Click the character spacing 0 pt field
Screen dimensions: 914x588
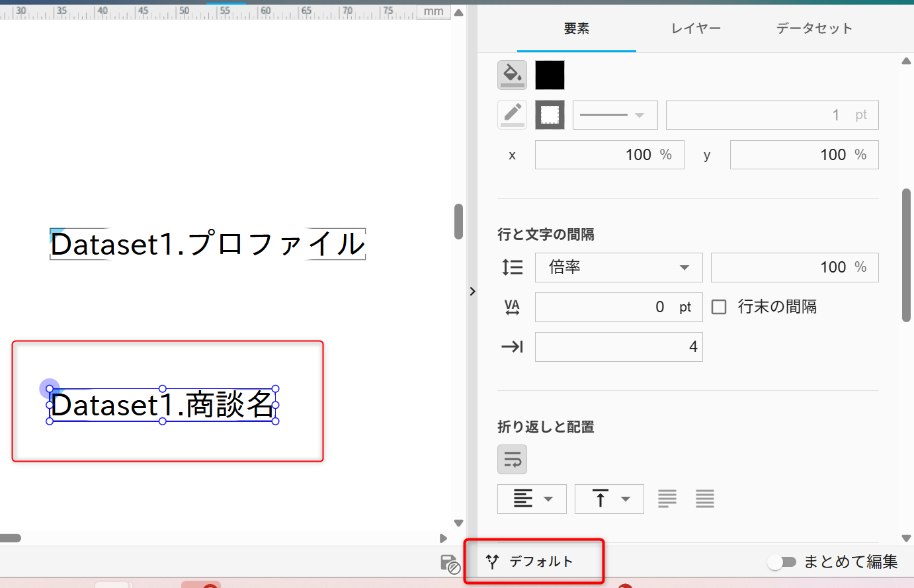(x=619, y=307)
